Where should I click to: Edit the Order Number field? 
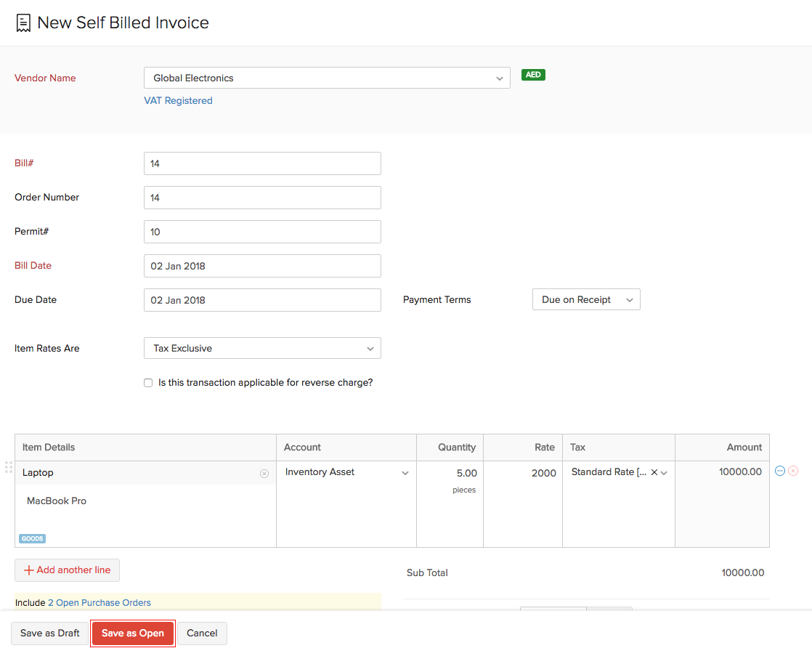pyautogui.click(x=262, y=197)
